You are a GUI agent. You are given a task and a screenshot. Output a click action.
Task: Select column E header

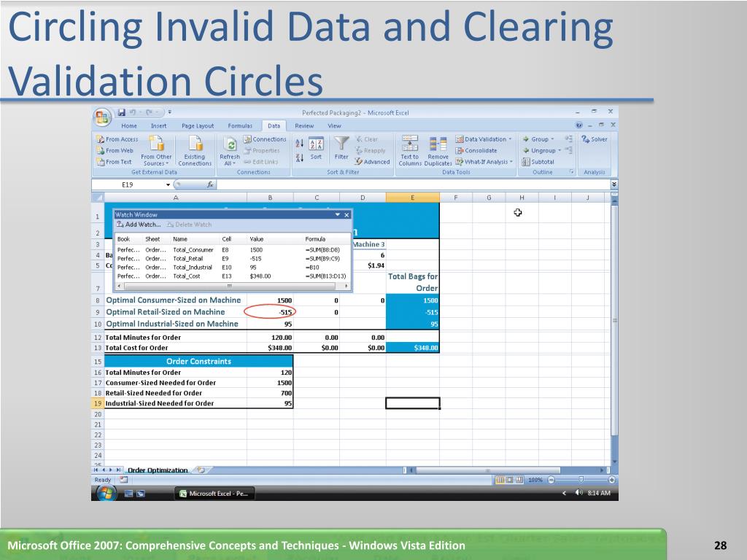pos(412,197)
